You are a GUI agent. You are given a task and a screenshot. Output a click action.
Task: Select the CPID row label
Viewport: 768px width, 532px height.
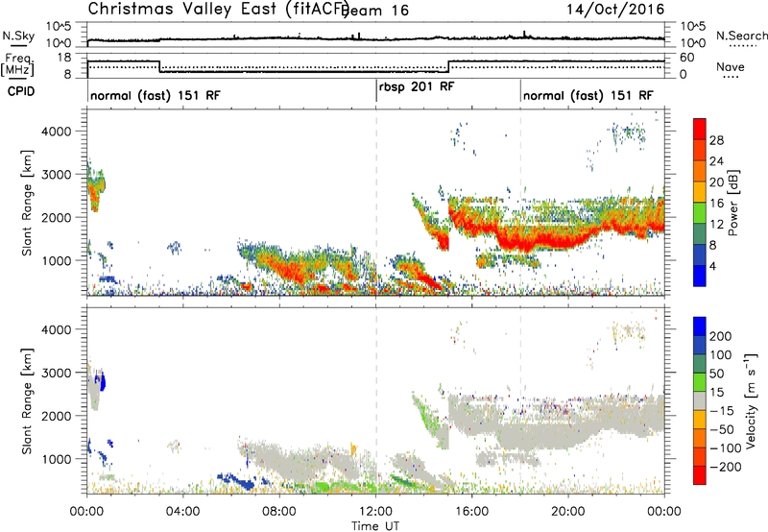tap(21, 91)
